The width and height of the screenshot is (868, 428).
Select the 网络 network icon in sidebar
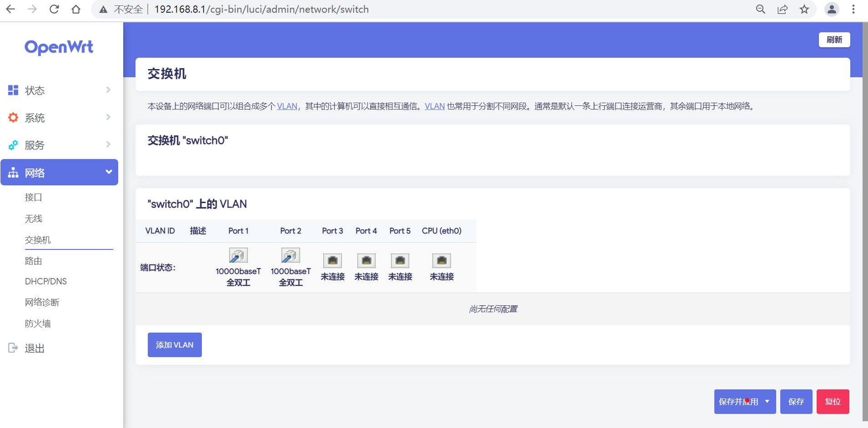[x=13, y=172]
